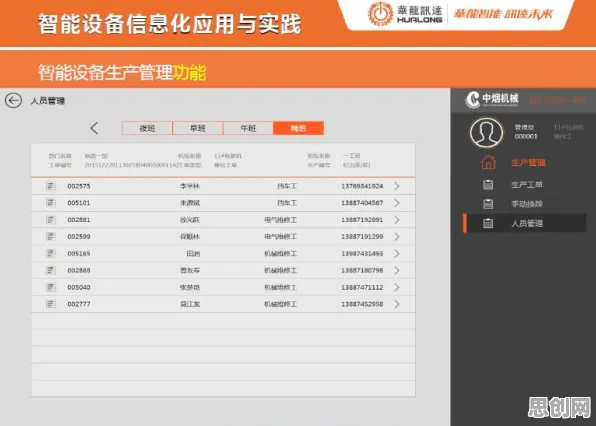The height and width of the screenshot is (426, 596).
Task: Open 生产管理 in the sidebar menu
Action: (528, 163)
